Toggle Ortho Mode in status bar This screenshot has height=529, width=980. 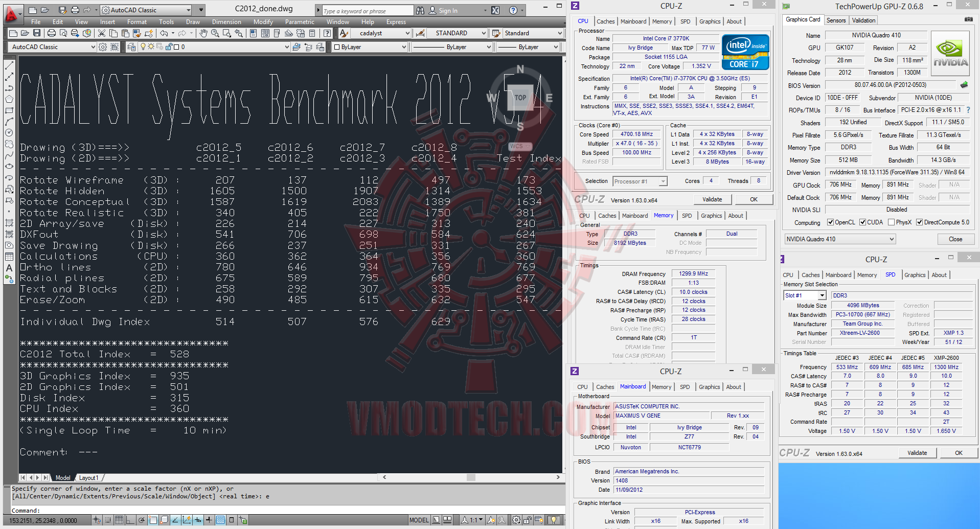click(130, 520)
